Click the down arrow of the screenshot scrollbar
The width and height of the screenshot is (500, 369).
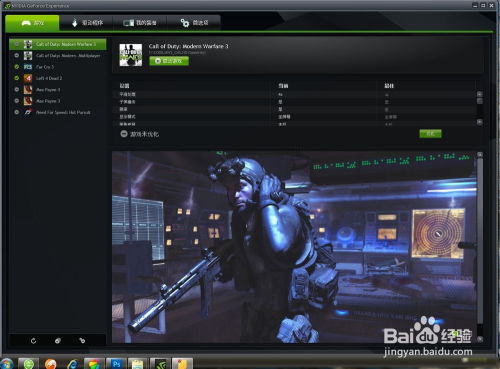tap(480, 339)
